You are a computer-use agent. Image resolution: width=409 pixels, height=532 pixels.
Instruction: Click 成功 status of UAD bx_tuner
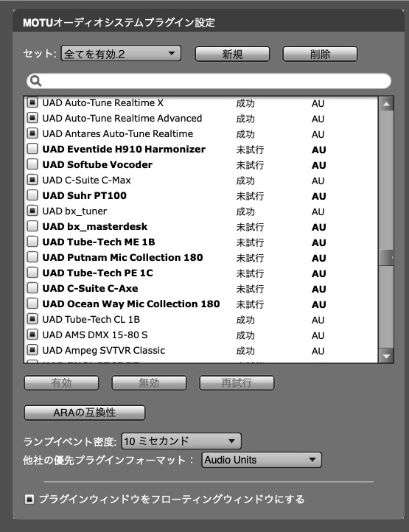[x=245, y=211]
